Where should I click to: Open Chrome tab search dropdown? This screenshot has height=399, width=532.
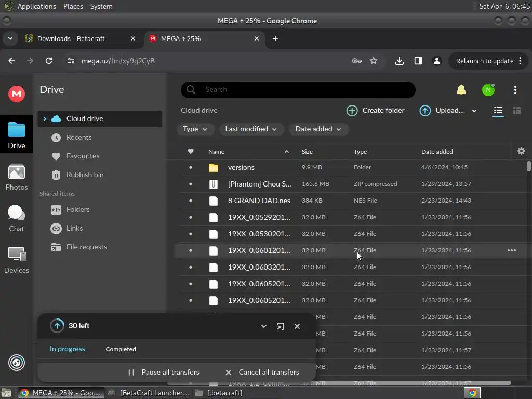click(10, 38)
